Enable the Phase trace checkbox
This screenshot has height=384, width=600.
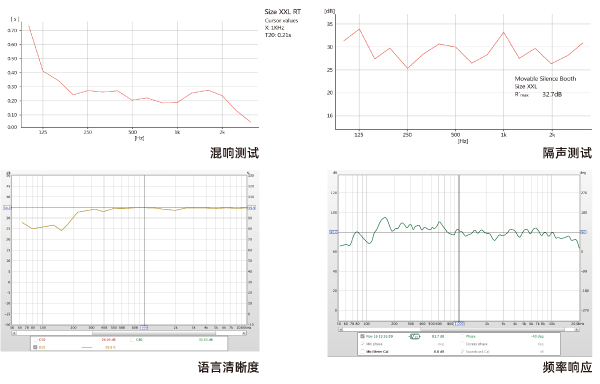(x=463, y=336)
